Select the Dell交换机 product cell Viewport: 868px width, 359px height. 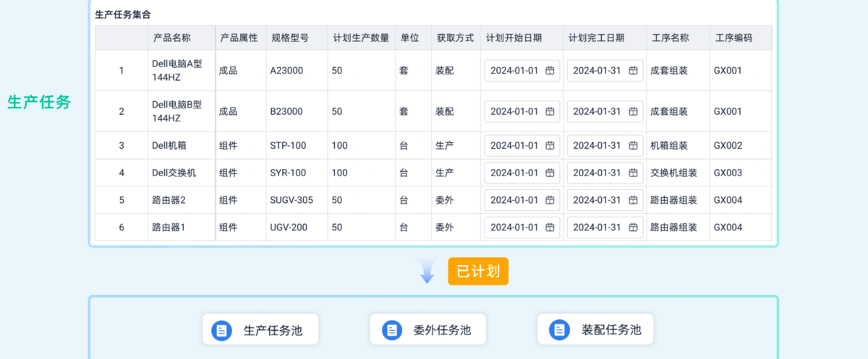(182, 173)
